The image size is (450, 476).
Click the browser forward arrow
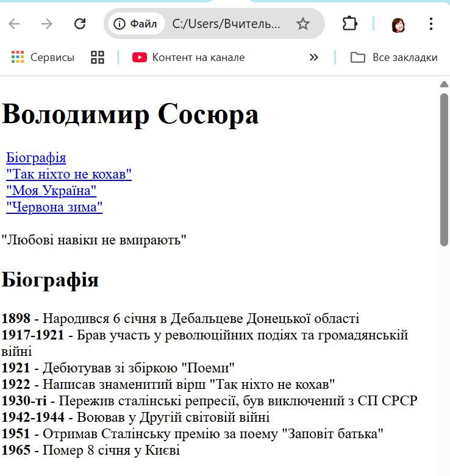[47, 24]
